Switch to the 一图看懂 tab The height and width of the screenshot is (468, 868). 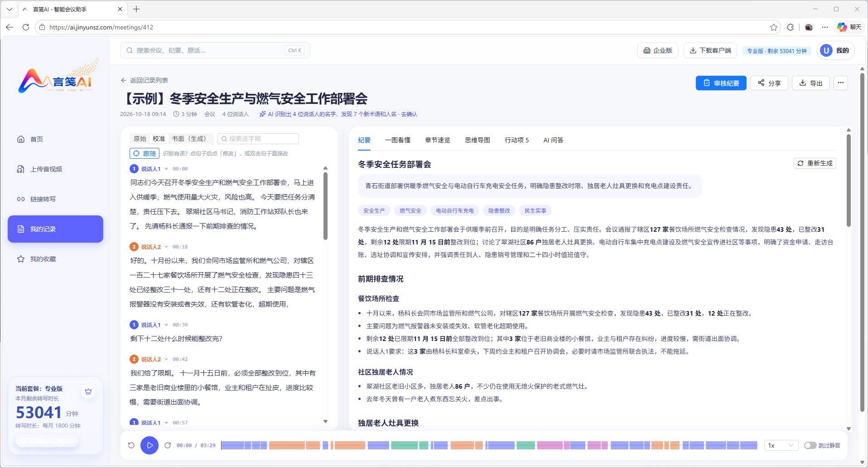coord(398,140)
